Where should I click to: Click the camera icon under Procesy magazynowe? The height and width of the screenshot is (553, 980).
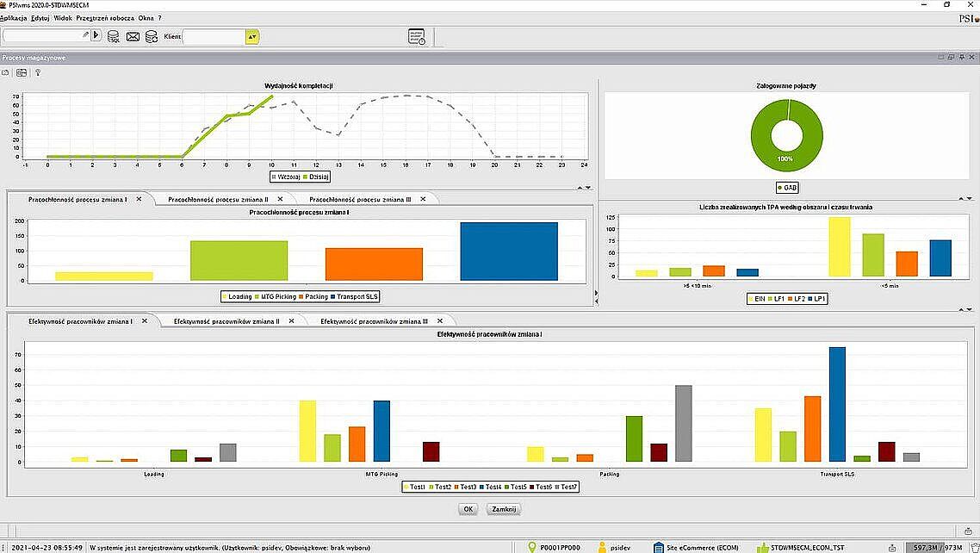5,73
